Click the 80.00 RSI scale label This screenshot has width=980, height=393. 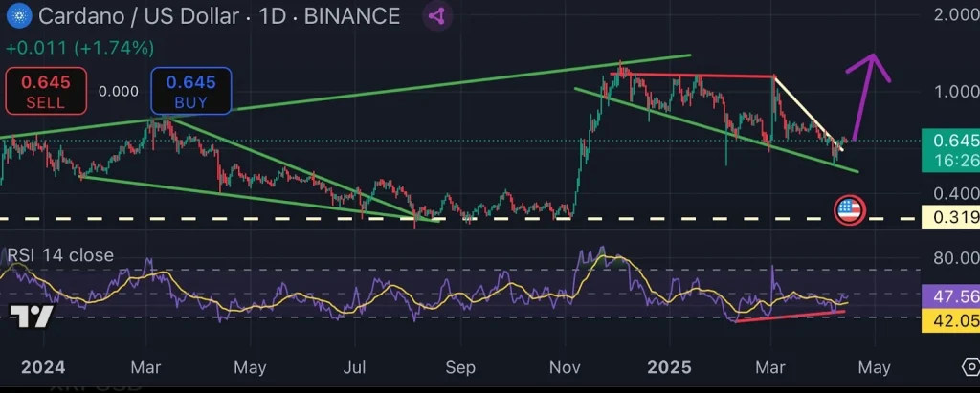(956, 257)
